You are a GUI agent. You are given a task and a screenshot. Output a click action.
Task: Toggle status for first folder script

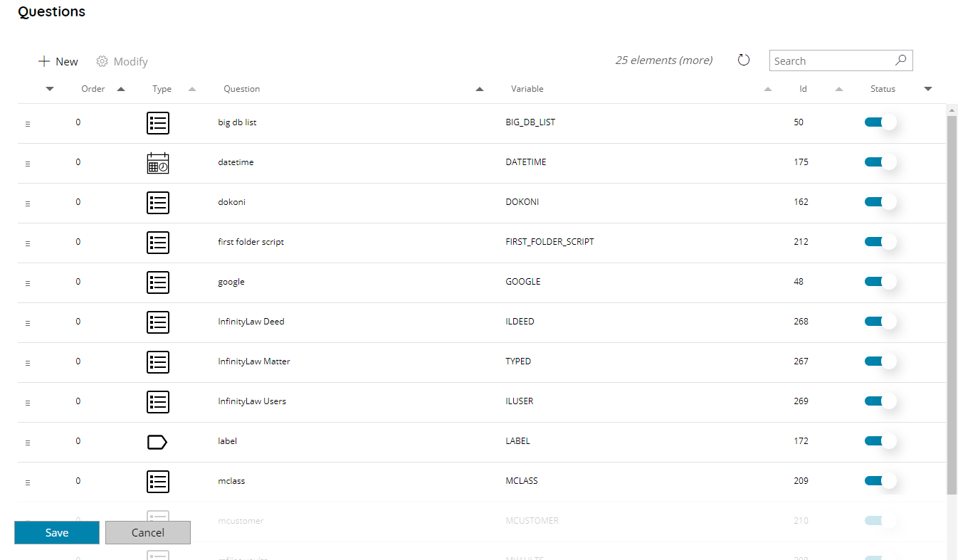[x=880, y=242]
